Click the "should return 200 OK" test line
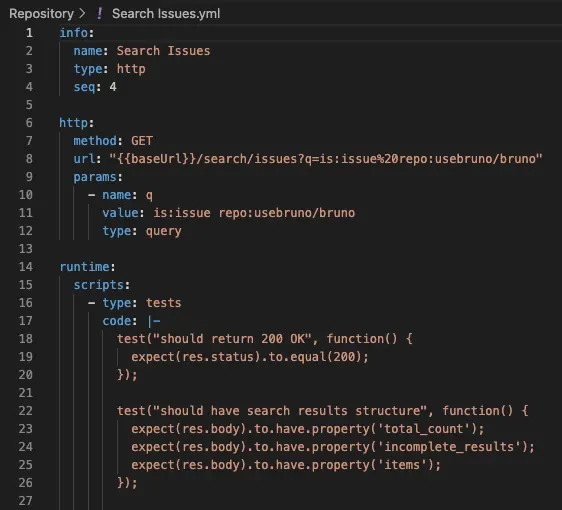 tap(265, 339)
